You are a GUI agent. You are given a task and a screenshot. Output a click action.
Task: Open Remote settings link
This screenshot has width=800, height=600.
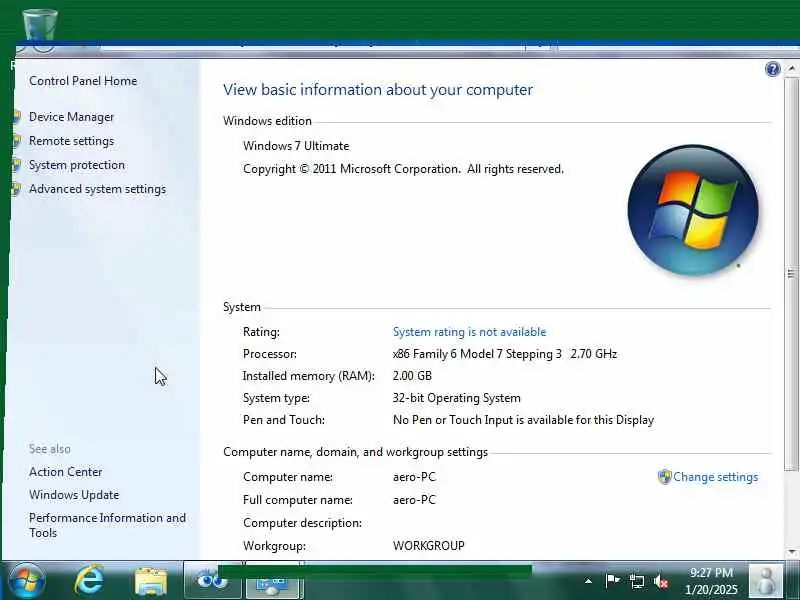71,141
